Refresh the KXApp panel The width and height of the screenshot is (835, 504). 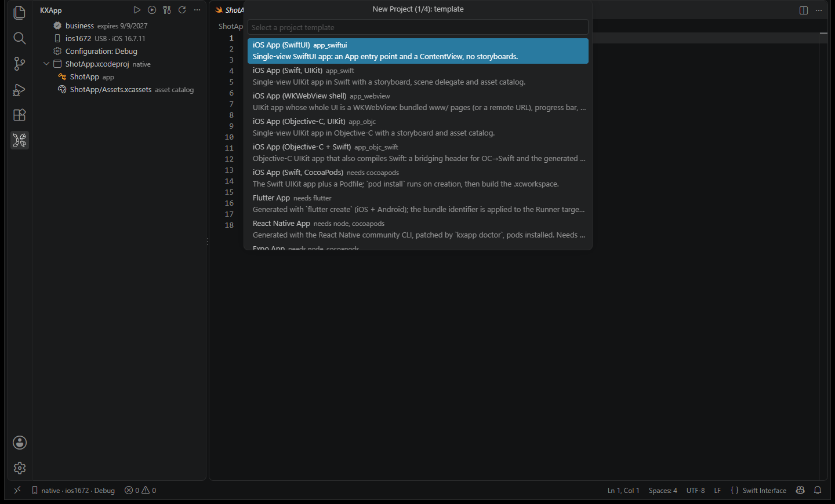[x=182, y=10]
